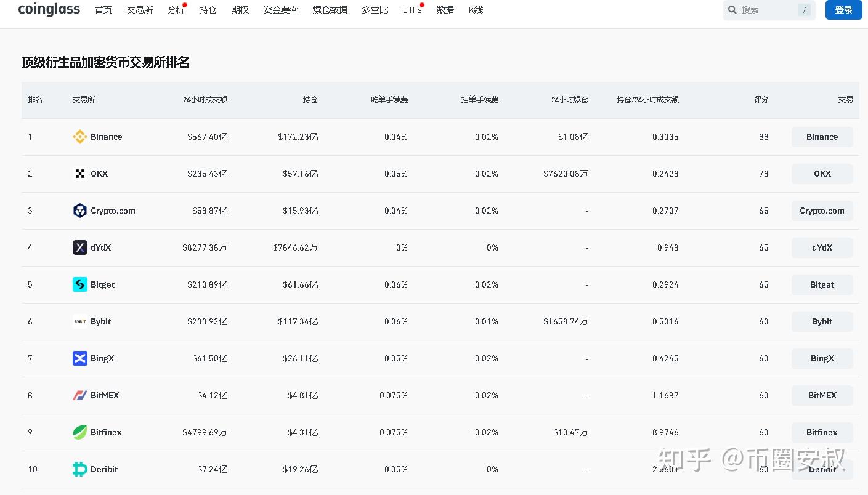Viewport: 868px width, 495px height.
Task: Open the 期权 menu item
Action: pyautogui.click(x=240, y=10)
